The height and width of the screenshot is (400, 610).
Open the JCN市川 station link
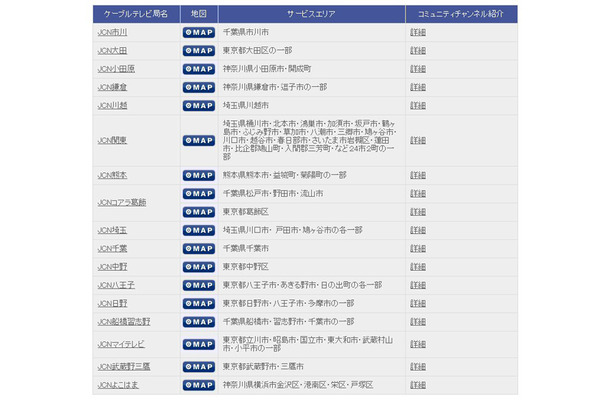coord(112,32)
